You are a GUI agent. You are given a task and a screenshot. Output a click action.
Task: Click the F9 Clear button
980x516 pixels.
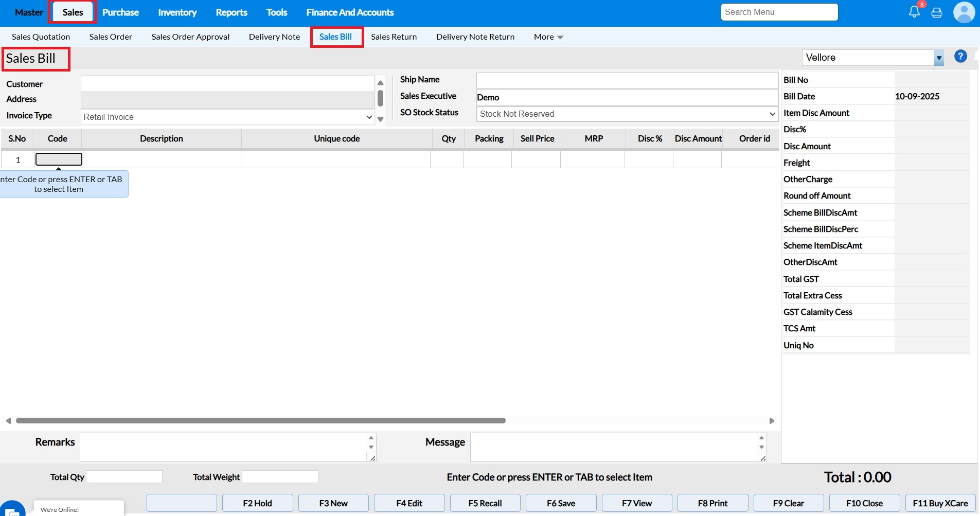pyautogui.click(x=788, y=503)
